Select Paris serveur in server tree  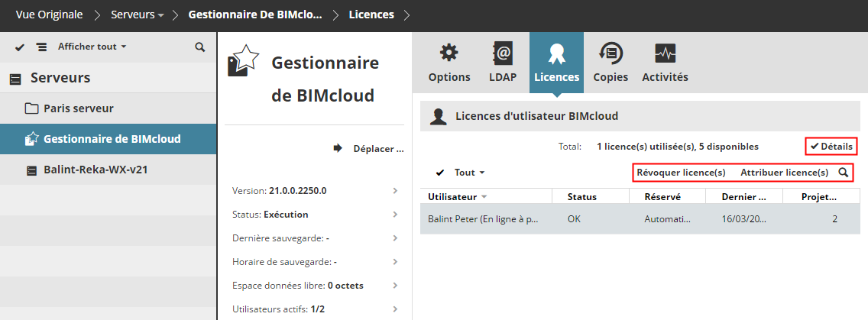108,108
